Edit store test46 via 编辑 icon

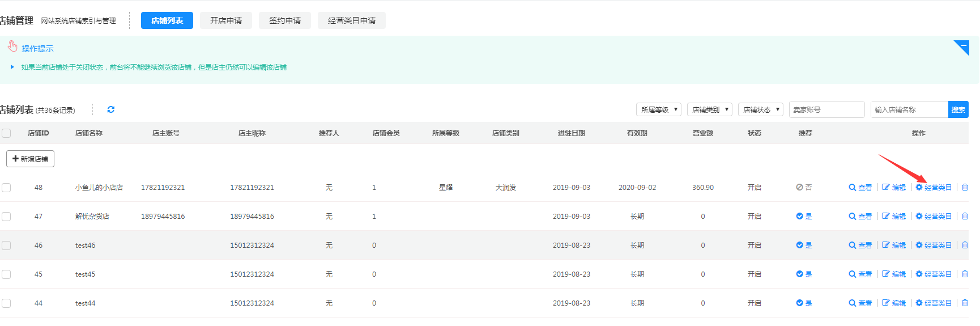893,245
